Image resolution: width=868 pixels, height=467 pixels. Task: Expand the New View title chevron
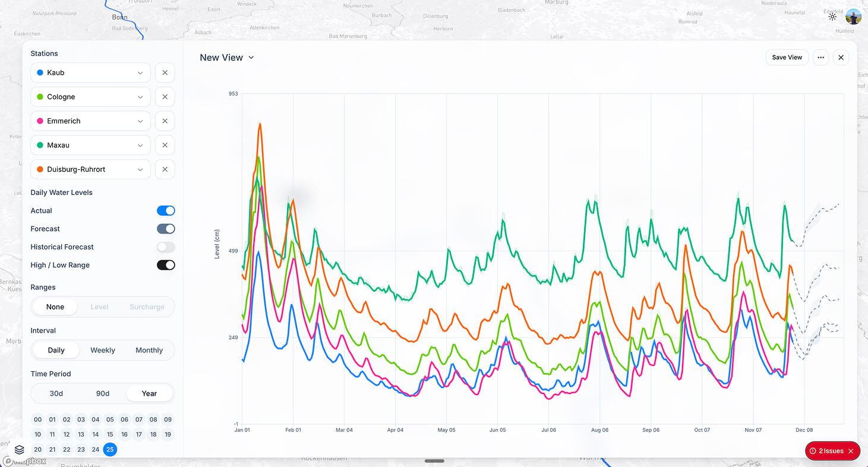click(251, 57)
